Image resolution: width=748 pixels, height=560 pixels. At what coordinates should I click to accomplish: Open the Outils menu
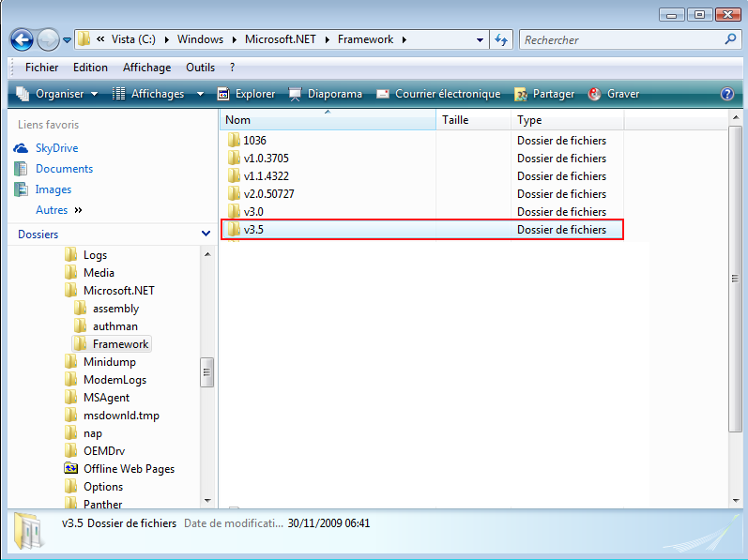point(200,68)
